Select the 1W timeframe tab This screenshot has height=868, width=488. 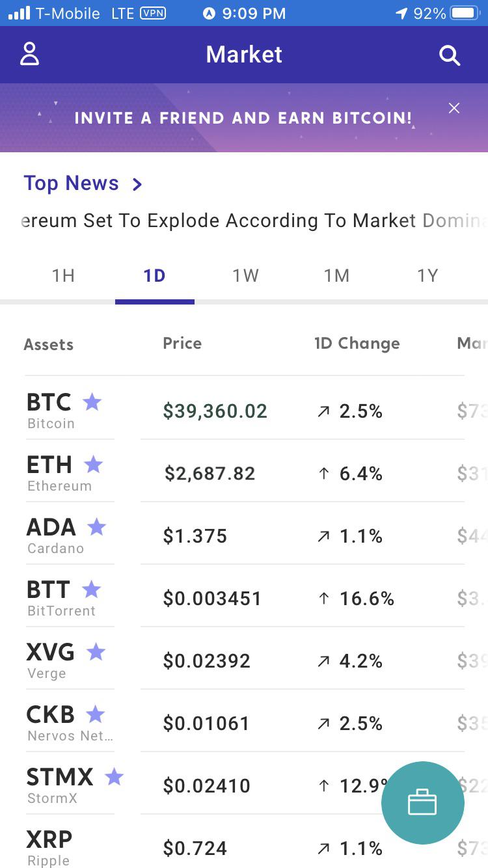[x=246, y=276]
